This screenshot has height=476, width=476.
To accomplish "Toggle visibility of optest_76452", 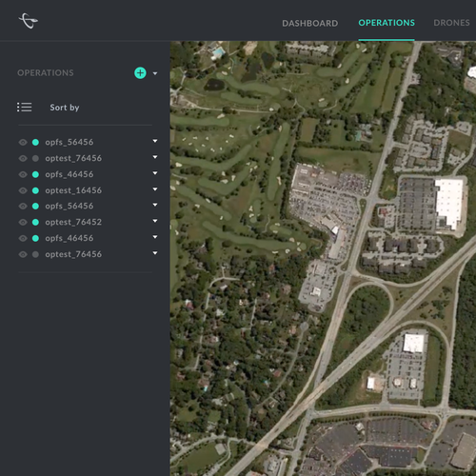I will (x=23, y=222).
